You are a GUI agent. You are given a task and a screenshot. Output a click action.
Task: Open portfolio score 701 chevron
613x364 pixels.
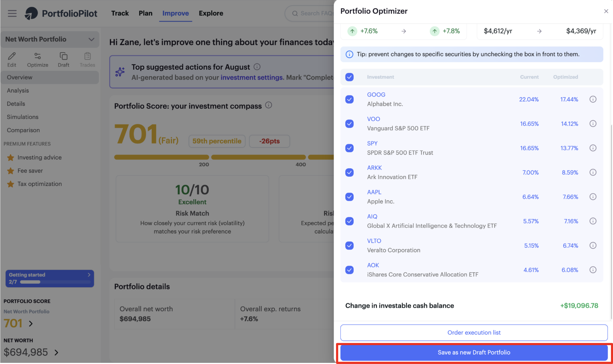click(31, 324)
